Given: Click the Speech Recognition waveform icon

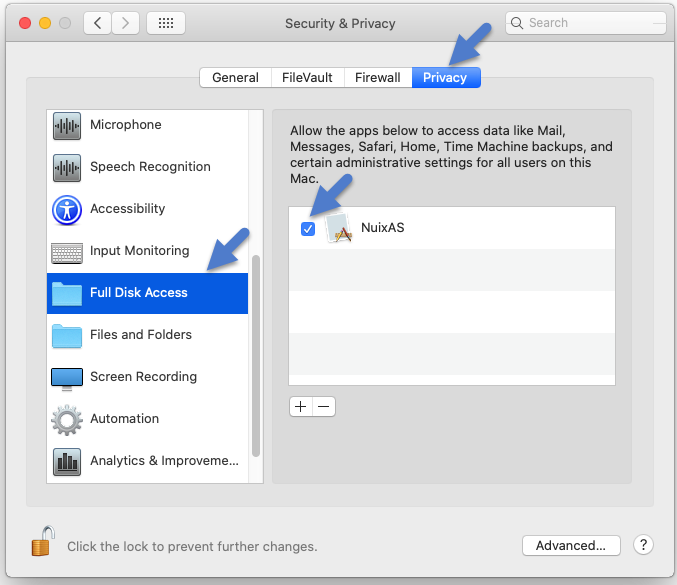Looking at the screenshot, I should point(66,168).
